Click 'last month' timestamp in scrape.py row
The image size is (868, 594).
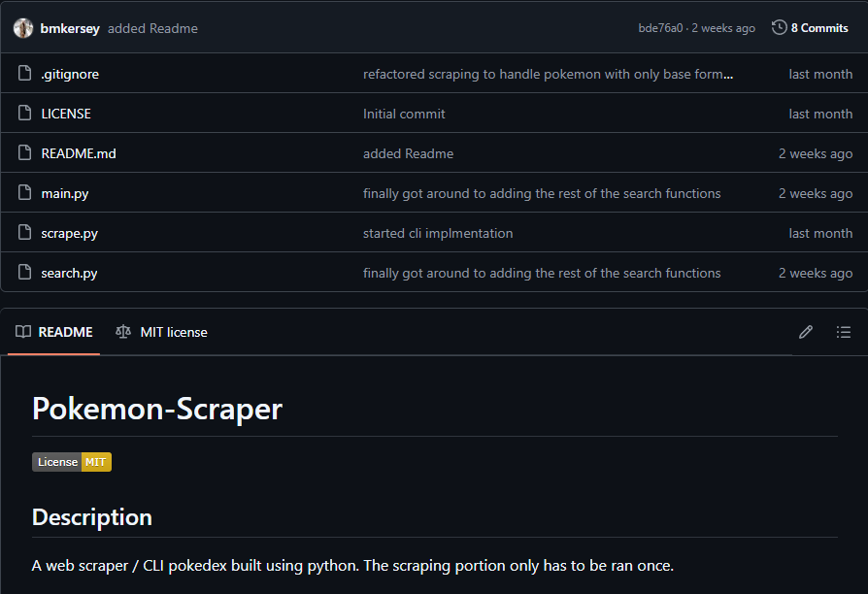(x=820, y=234)
